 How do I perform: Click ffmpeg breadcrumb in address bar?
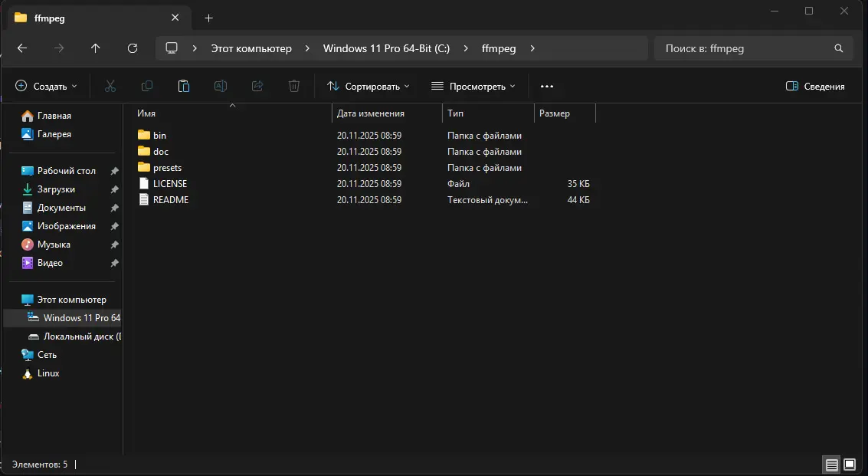pos(499,49)
